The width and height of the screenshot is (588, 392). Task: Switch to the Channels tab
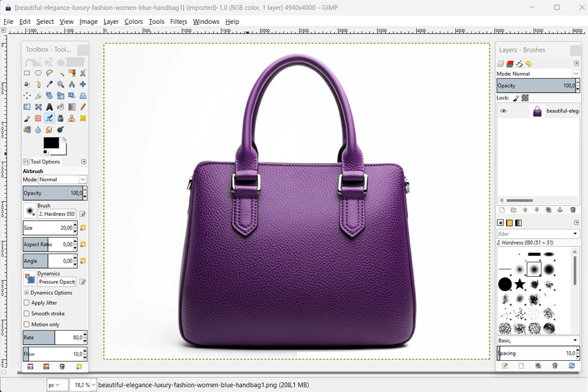[x=510, y=64]
